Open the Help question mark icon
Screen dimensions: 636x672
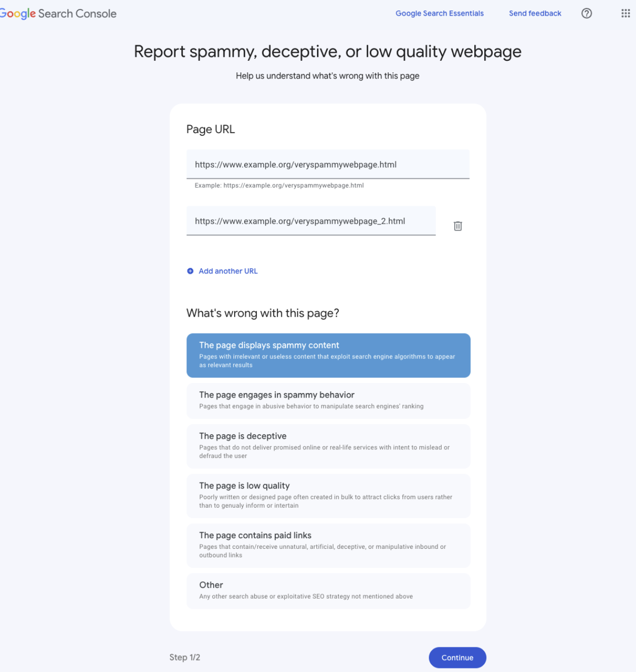[587, 13]
